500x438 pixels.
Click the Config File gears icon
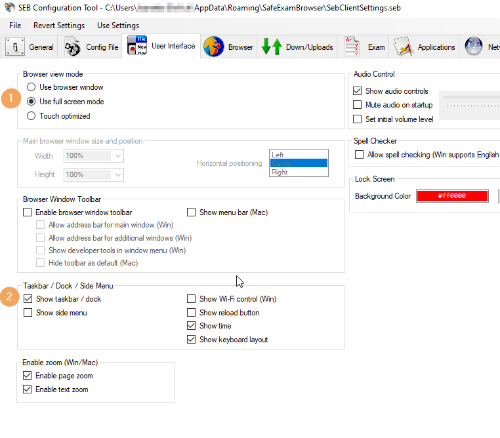click(72, 47)
